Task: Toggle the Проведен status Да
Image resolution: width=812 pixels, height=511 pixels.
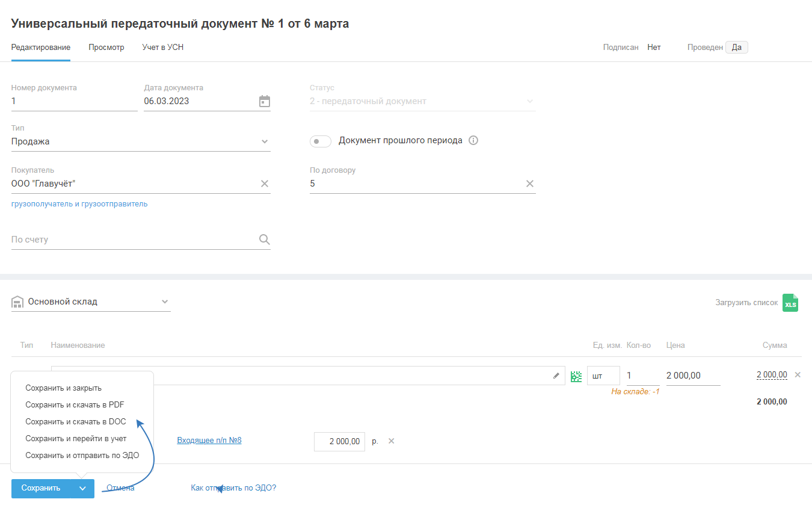Action: 736,48
